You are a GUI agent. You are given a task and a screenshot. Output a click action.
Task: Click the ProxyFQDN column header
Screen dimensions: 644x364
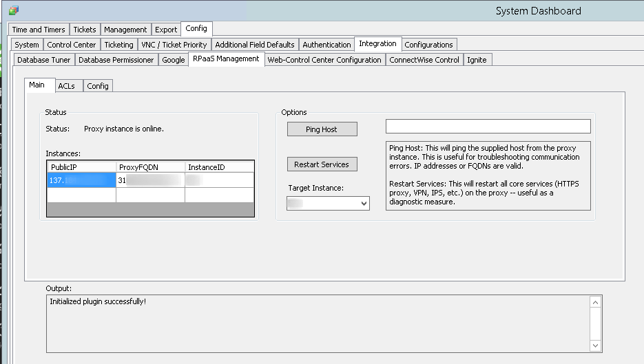click(x=150, y=167)
